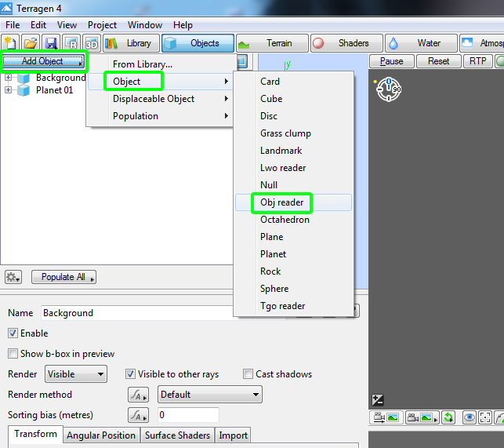Viewport: 504px width, 448px height.
Task: Open the Add Object dropdown button
Action: 44,61
